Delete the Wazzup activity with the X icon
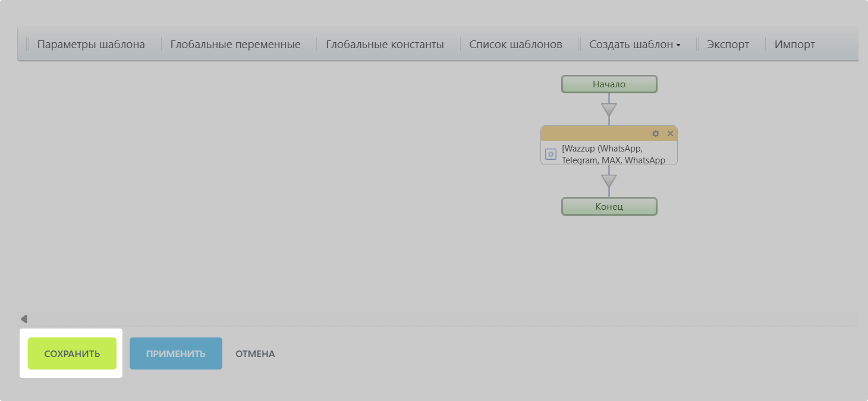The image size is (868, 401). tap(670, 134)
